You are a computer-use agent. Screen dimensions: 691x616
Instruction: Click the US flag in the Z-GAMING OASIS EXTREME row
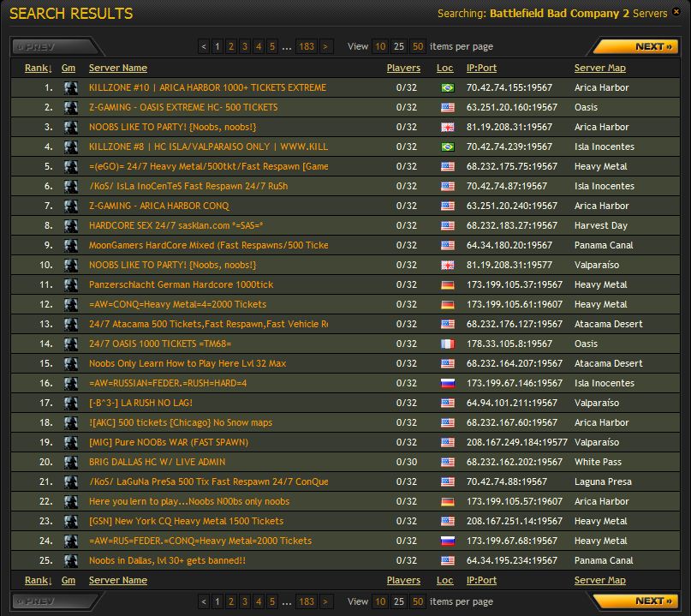pyautogui.click(x=447, y=108)
